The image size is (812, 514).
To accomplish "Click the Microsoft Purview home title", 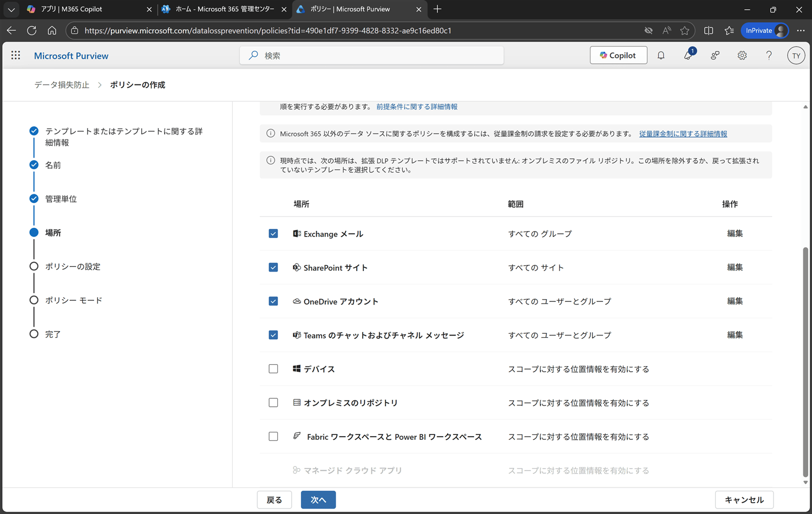I will click(x=71, y=56).
